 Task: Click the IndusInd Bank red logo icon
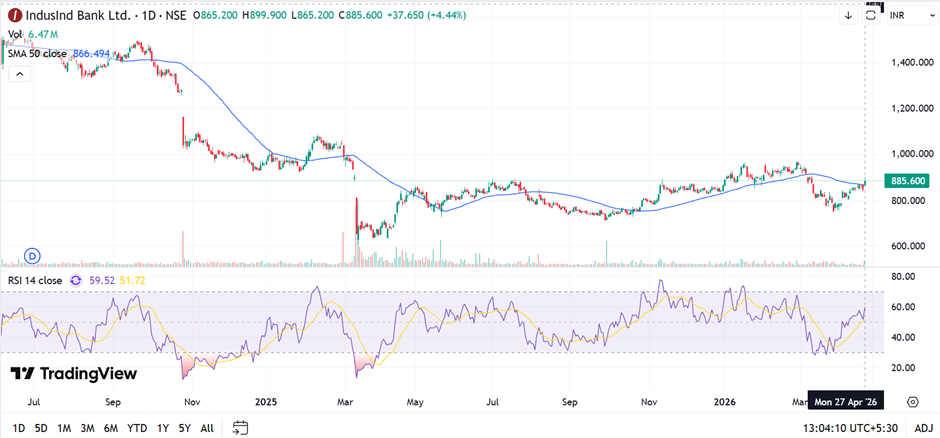(15, 16)
